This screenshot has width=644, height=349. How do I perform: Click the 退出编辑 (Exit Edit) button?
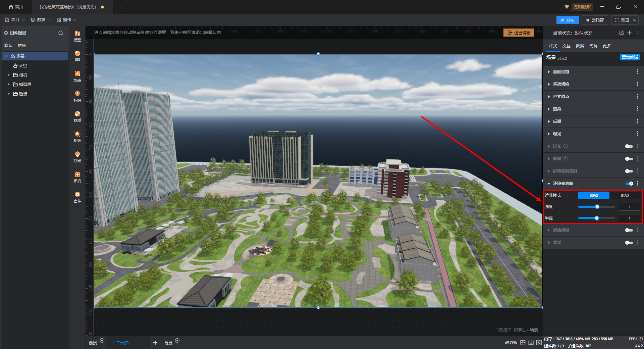[x=519, y=33]
